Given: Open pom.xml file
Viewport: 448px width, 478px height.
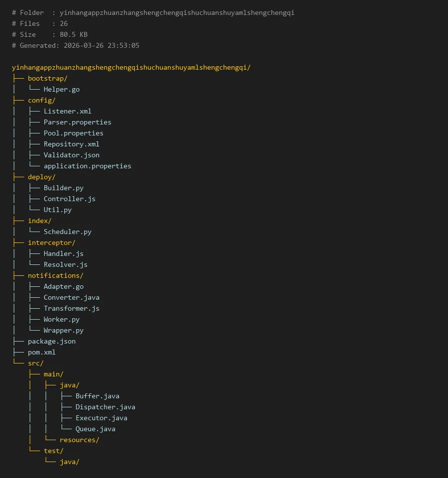Looking at the screenshot, I should click(41, 352).
